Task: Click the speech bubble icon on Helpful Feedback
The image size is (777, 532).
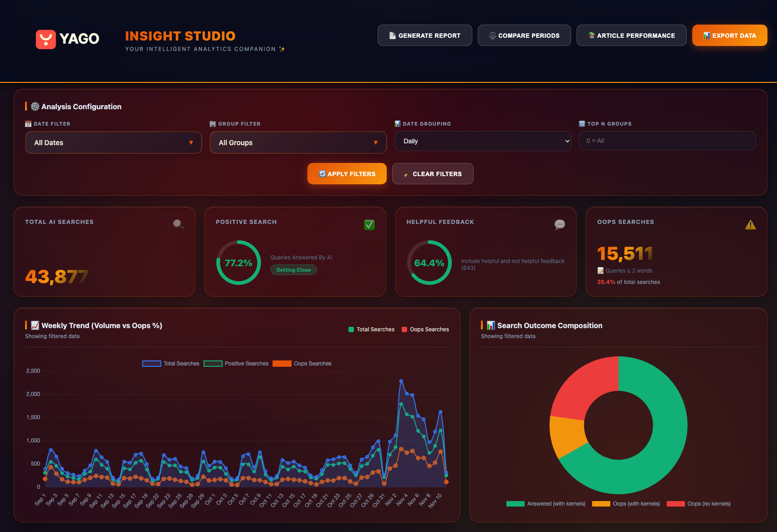Action: pyautogui.click(x=560, y=224)
